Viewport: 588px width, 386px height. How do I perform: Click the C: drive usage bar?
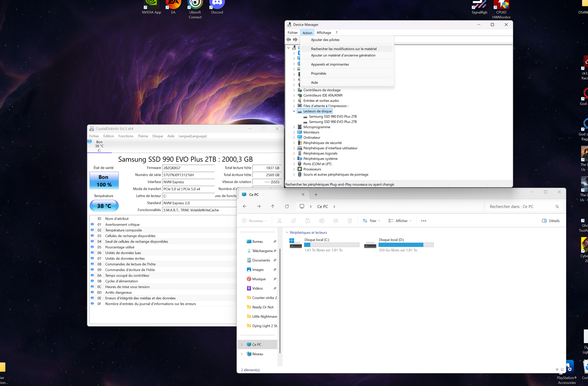tap(332, 245)
